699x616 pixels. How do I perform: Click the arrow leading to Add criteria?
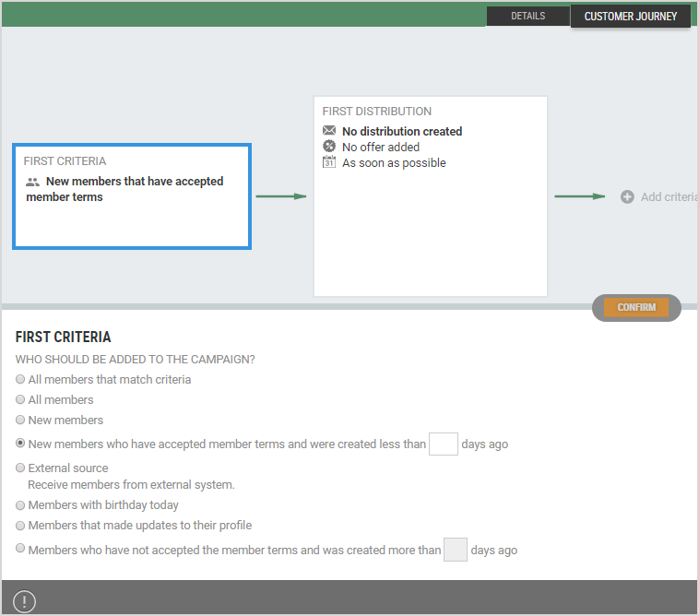[579, 195]
